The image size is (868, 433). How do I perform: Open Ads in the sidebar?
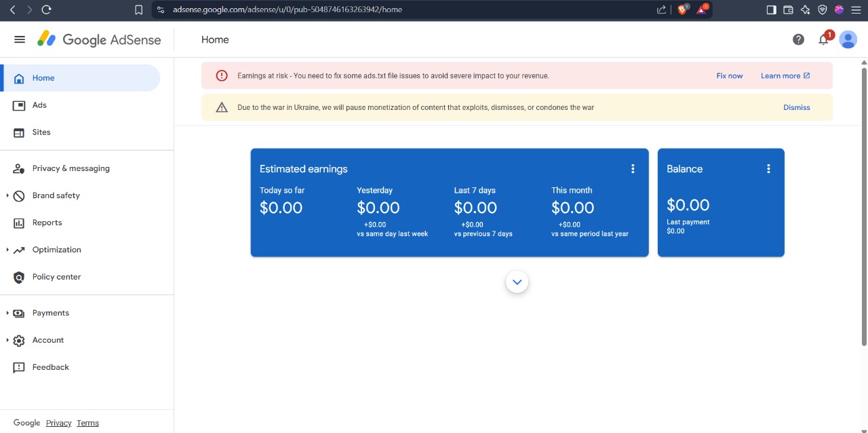[x=80, y=105]
